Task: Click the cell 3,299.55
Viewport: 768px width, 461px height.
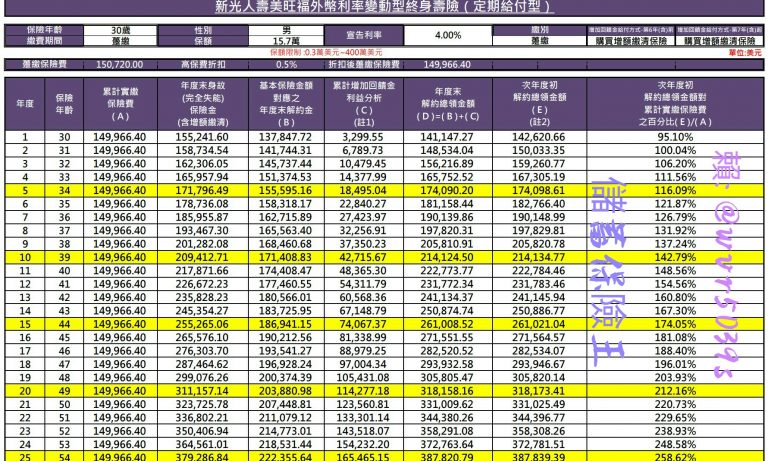Action: click(363, 137)
